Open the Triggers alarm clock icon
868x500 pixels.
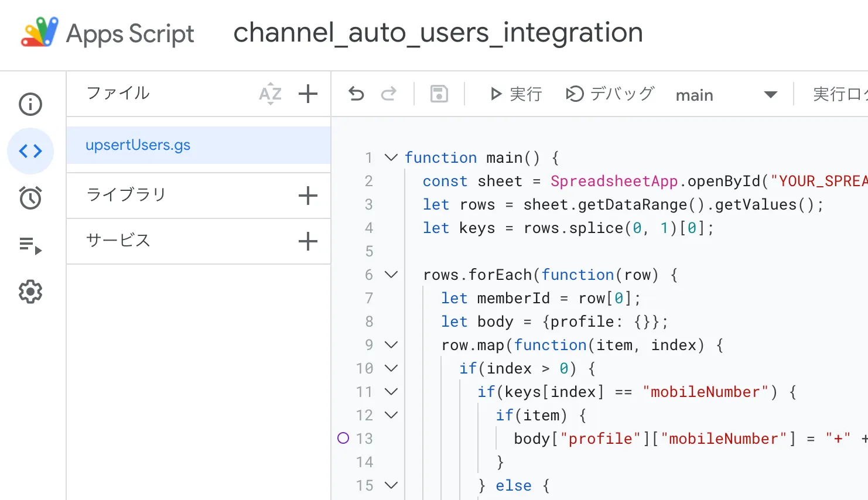pyautogui.click(x=30, y=198)
